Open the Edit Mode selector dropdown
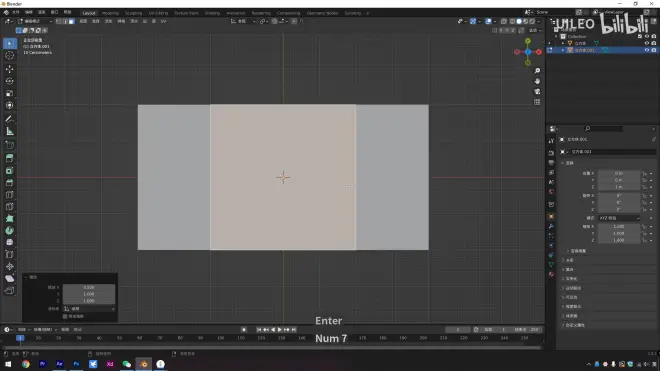This screenshot has width=660, height=371. (35, 21)
